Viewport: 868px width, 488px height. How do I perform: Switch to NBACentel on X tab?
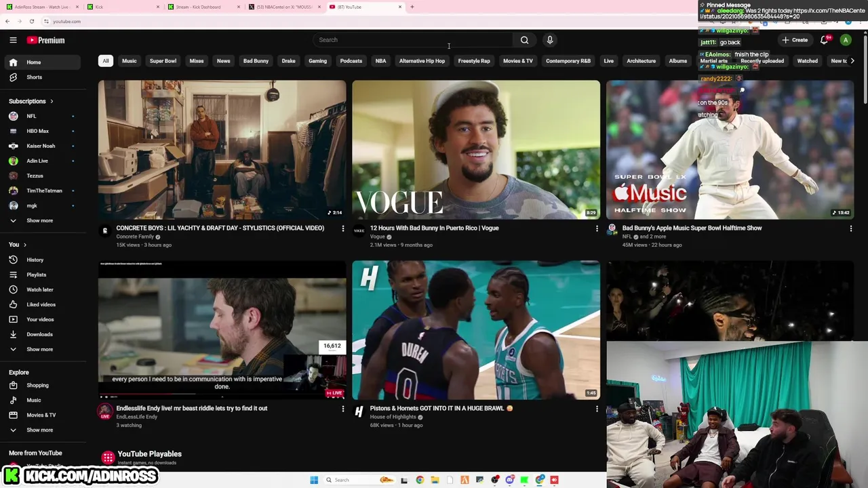click(283, 7)
